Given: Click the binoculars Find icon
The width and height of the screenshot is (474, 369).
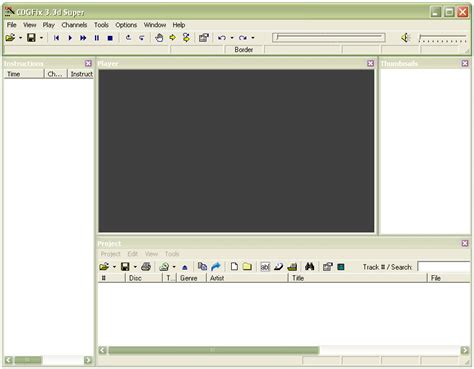Looking at the screenshot, I should 310,267.
